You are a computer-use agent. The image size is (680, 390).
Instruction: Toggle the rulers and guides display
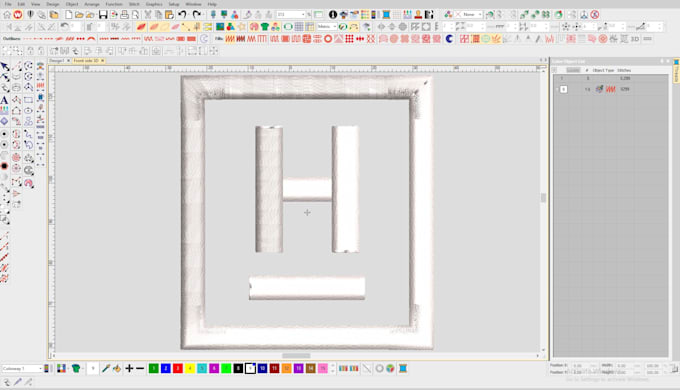310,27
